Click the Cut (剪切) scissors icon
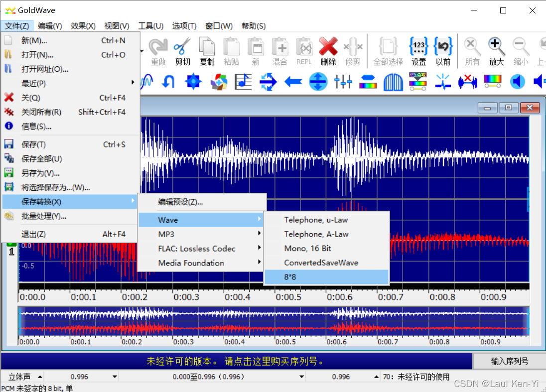Image resolution: width=546 pixels, height=392 pixels. [182, 51]
